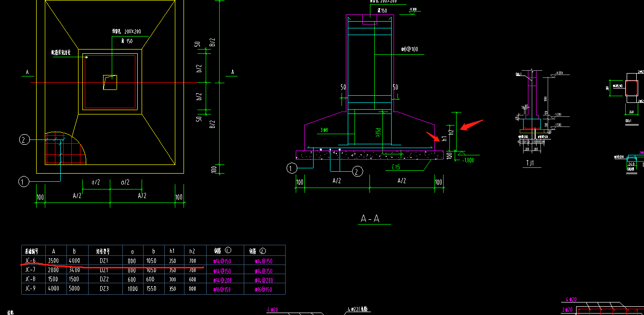644x315 pixels.
Task: Click the table header cell labeled A
Action: (54, 251)
